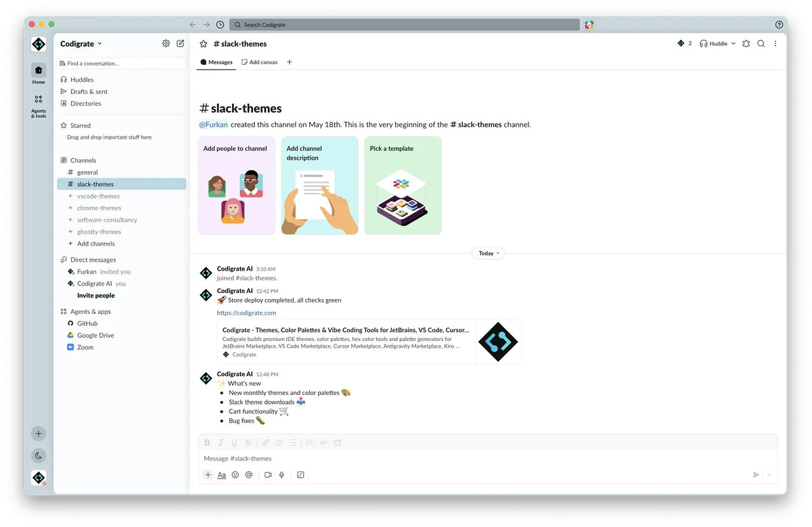Search within the channel magnifier icon
This screenshot has width=812, height=527.
(x=761, y=43)
